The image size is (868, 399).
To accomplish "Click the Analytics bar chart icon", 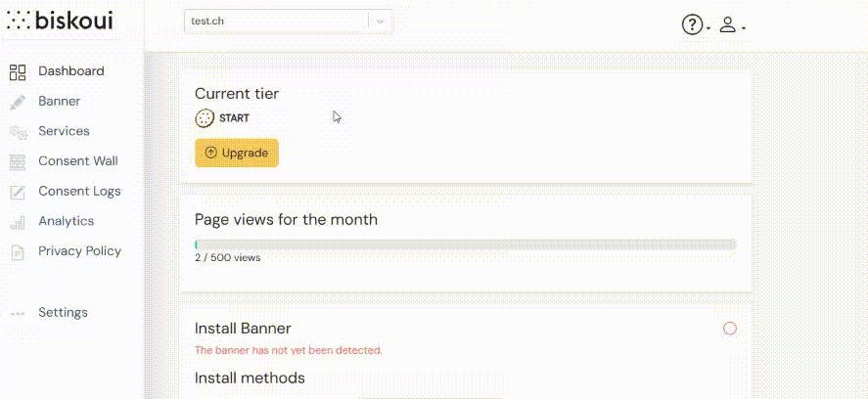I will click(18, 222).
